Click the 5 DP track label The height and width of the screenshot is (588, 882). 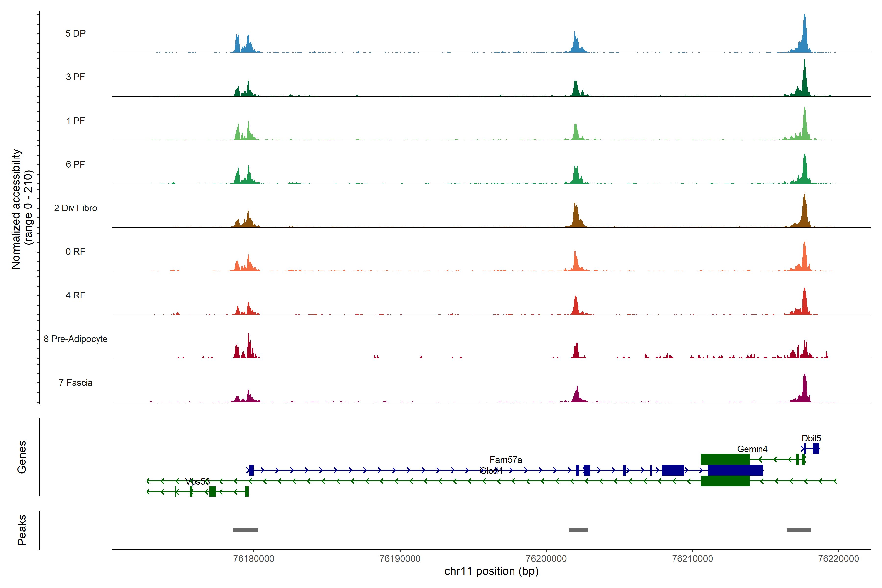pyautogui.click(x=75, y=33)
